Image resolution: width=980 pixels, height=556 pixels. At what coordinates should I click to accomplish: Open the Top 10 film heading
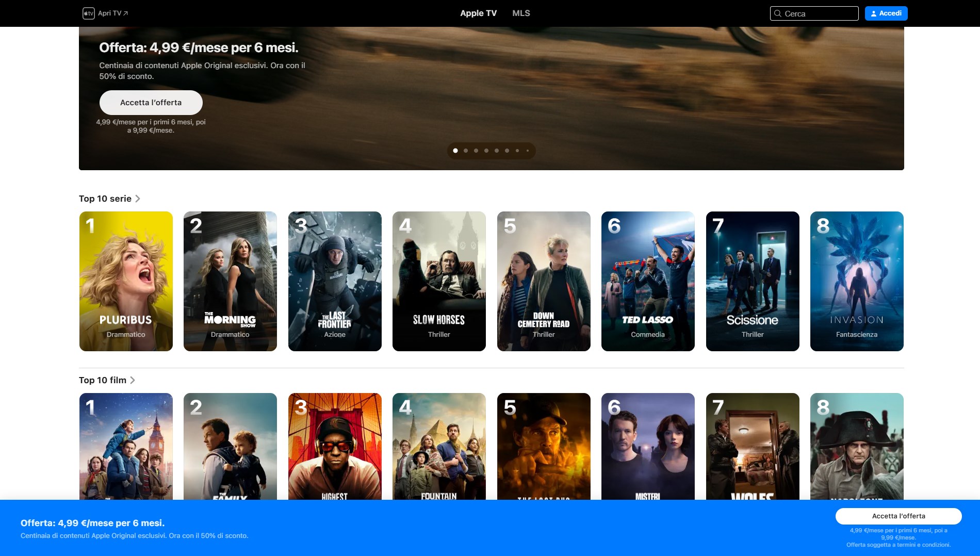coord(103,380)
